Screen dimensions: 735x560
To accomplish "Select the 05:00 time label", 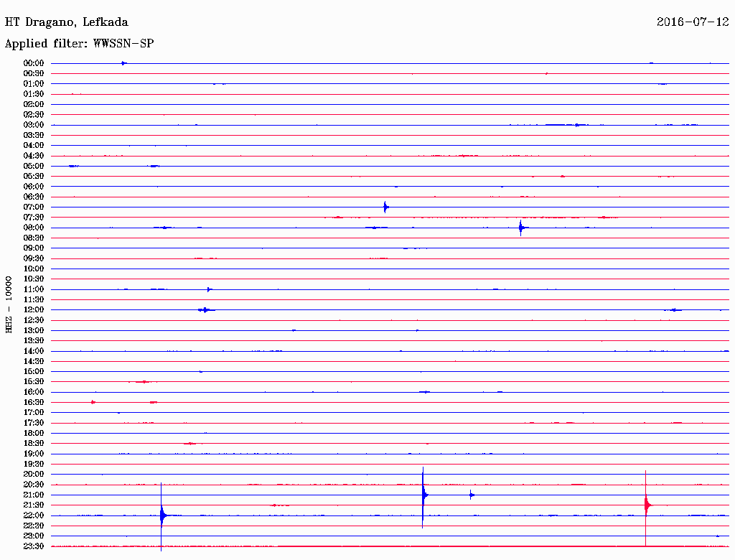I will [34, 166].
